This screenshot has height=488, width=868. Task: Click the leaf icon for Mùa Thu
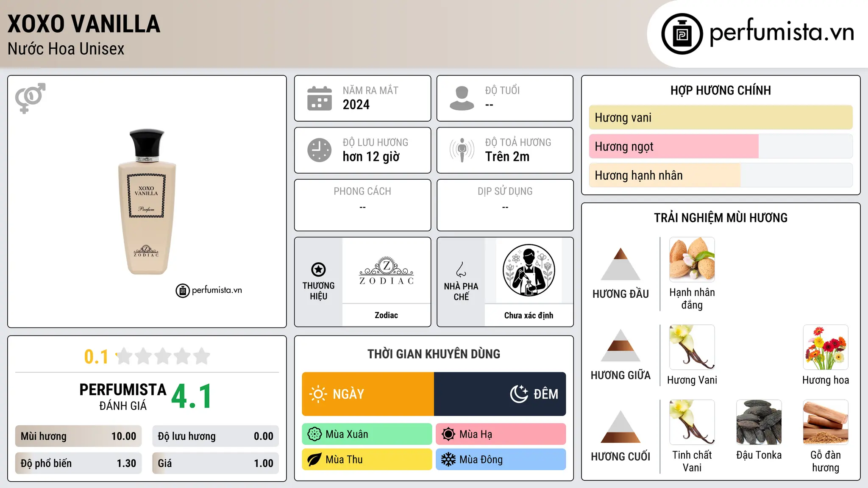314,460
